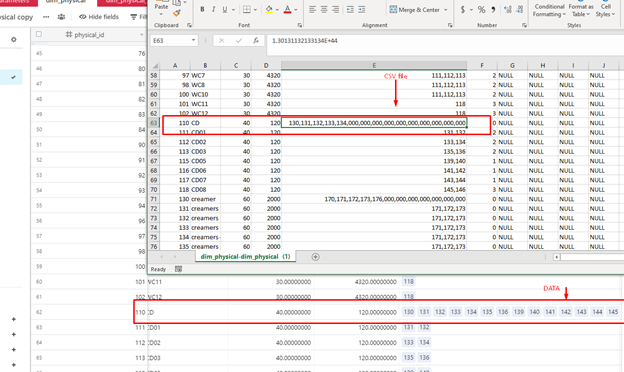Apply underline formatting in Excel
Image resolution: width=624 pixels, height=372 pixels.
click(x=224, y=9)
